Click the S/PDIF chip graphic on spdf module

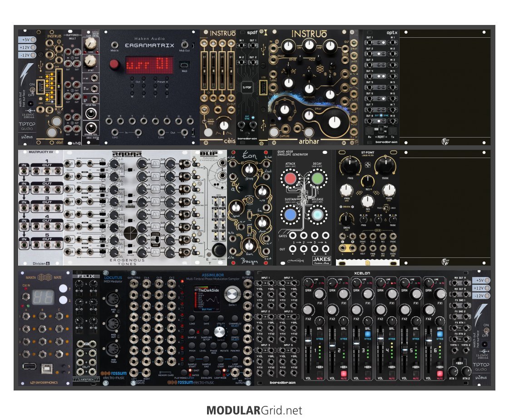(247, 87)
